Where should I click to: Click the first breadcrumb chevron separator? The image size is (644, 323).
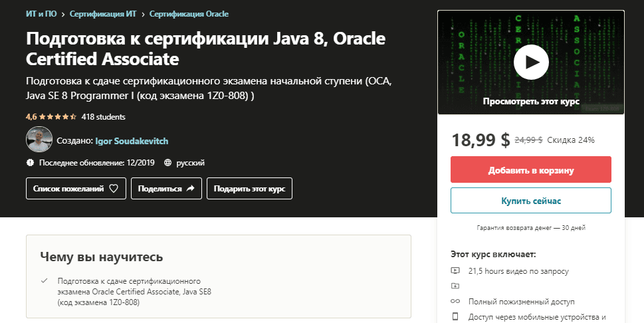(63, 15)
